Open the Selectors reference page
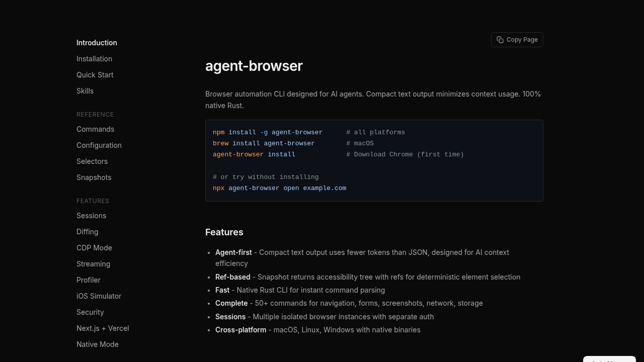Viewport: 644px width, 362px height. 92,162
